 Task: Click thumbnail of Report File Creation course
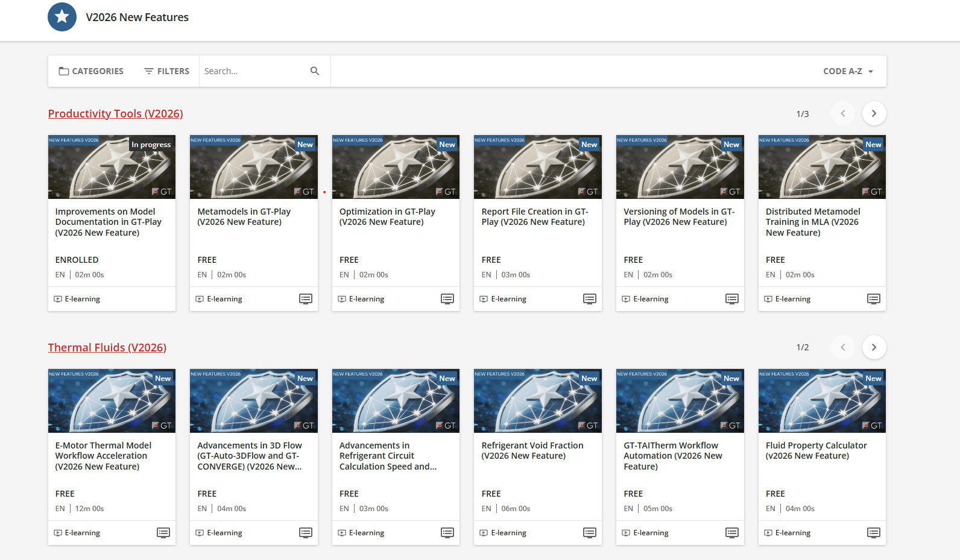[538, 167]
